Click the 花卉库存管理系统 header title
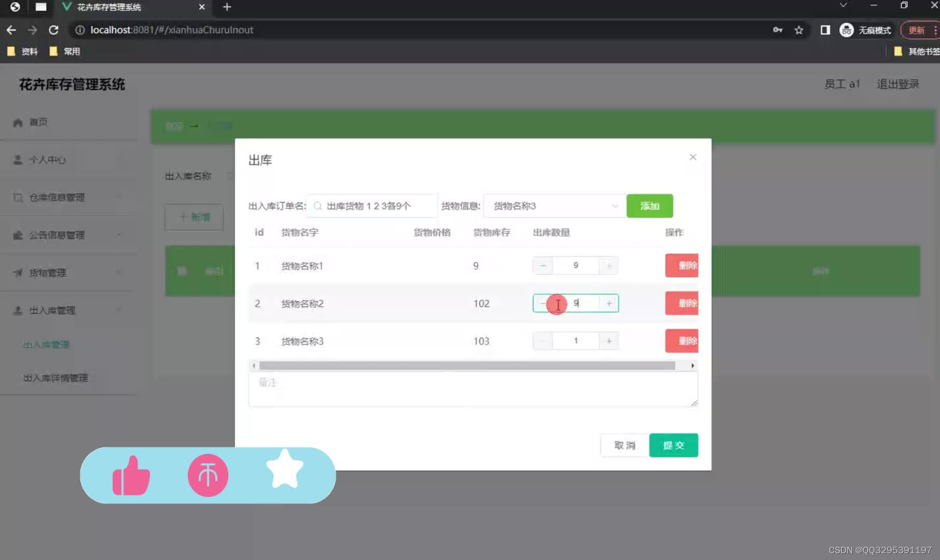 [72, 84]
